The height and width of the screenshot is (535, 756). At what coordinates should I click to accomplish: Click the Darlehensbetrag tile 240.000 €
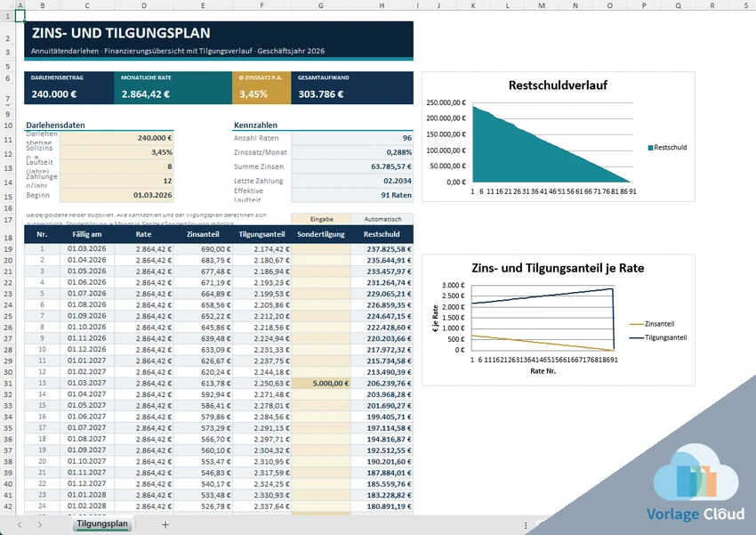[x=69, y=88]
